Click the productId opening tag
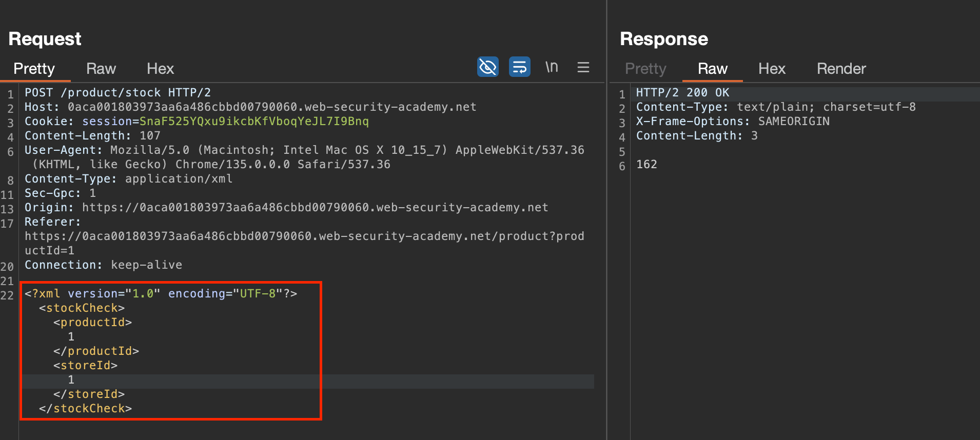The width and height of the screenshot is (980, 440). pos(92,323)
